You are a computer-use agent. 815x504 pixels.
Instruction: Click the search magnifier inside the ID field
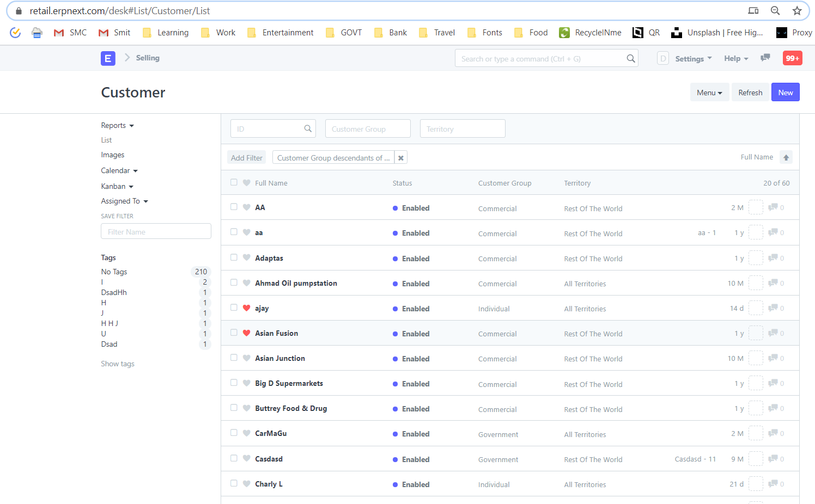[308, 128]
